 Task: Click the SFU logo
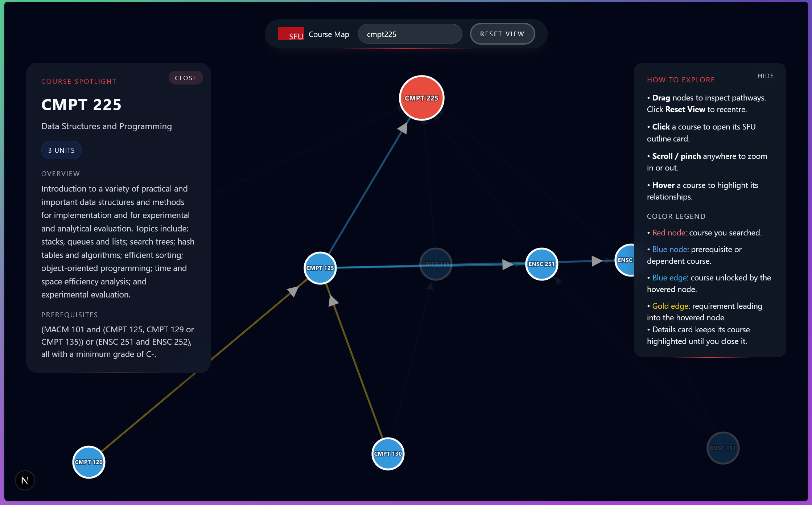[x=291, y=34]
